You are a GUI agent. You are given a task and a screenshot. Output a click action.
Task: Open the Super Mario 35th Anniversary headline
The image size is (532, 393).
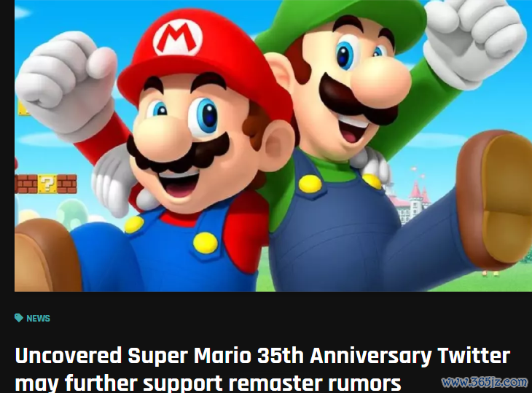[x=262, y=369]
